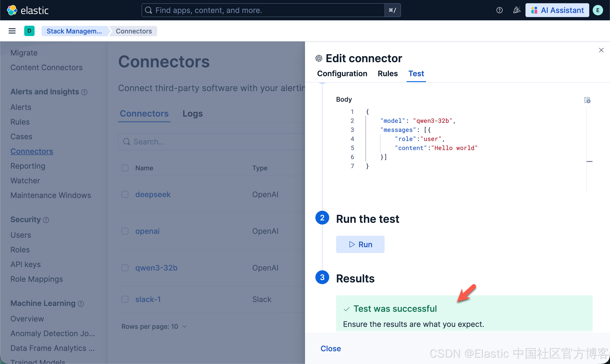Screen dimensions: 610x364
Task: Click the green D space avatar
Action: [x=29, y=31]
